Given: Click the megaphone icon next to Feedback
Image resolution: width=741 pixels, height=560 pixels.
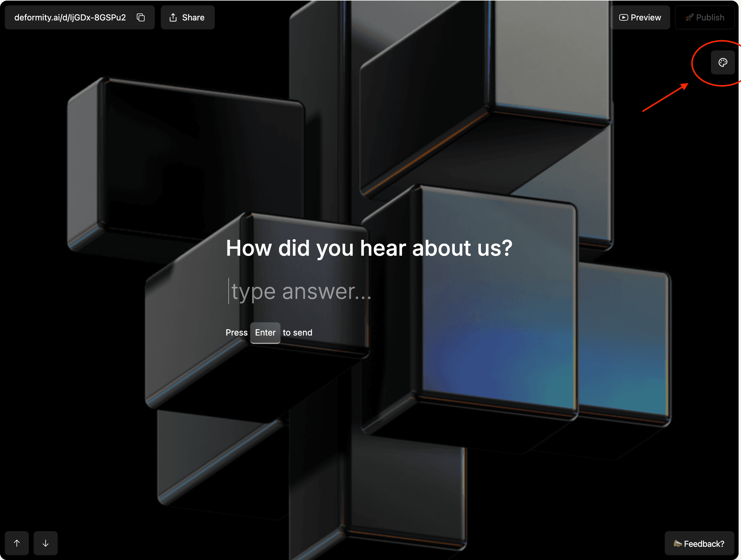Looking at the screenshot, I should coord(677,543).
